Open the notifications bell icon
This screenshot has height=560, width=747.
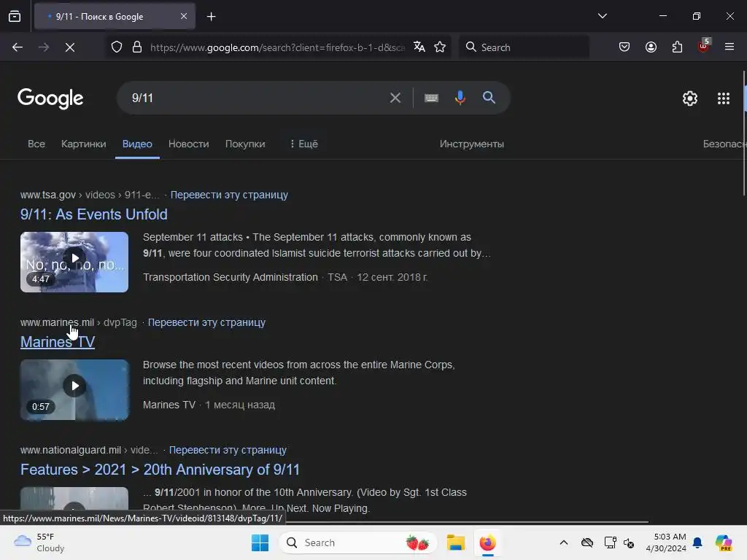697,542
